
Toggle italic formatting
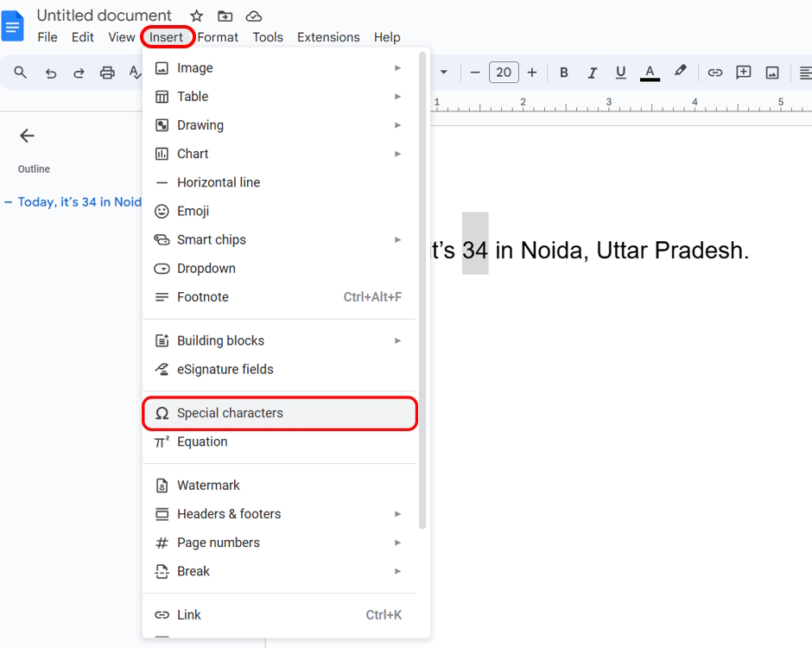click(593, 73)
